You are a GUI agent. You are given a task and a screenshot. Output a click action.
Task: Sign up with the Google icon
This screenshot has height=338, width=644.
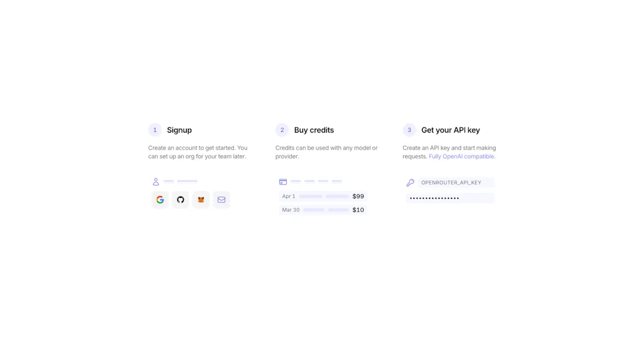160,200
